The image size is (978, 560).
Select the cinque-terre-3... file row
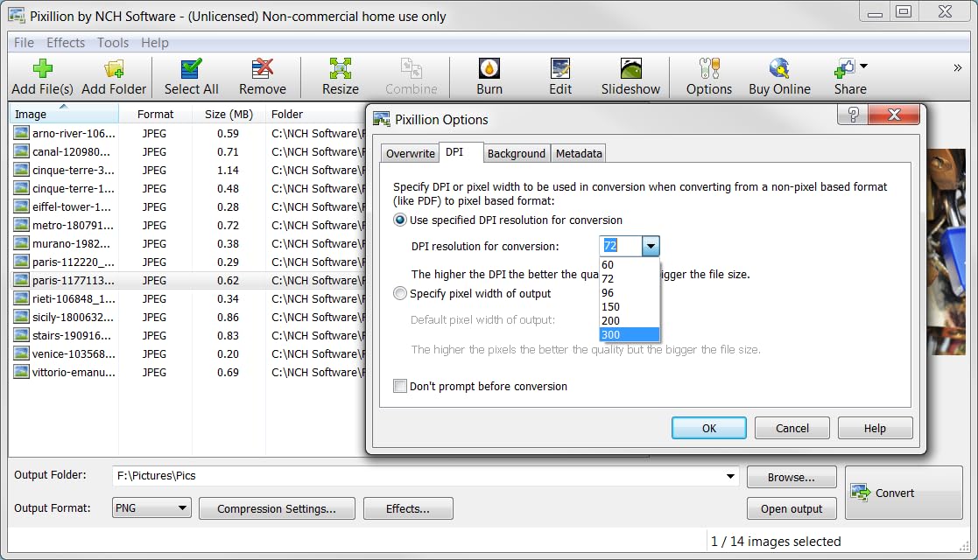pyautogui.click(x=187, y=171)
